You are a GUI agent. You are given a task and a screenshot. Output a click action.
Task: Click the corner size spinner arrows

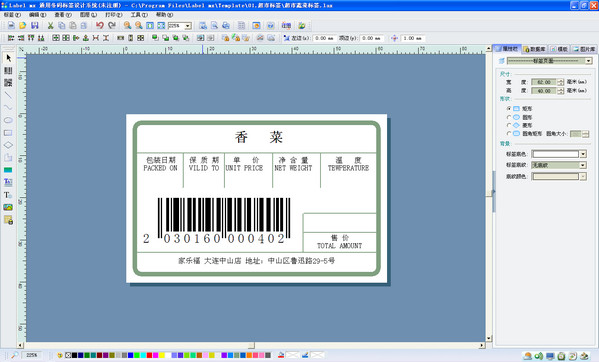pyautogui.click(x=585, y=134)
